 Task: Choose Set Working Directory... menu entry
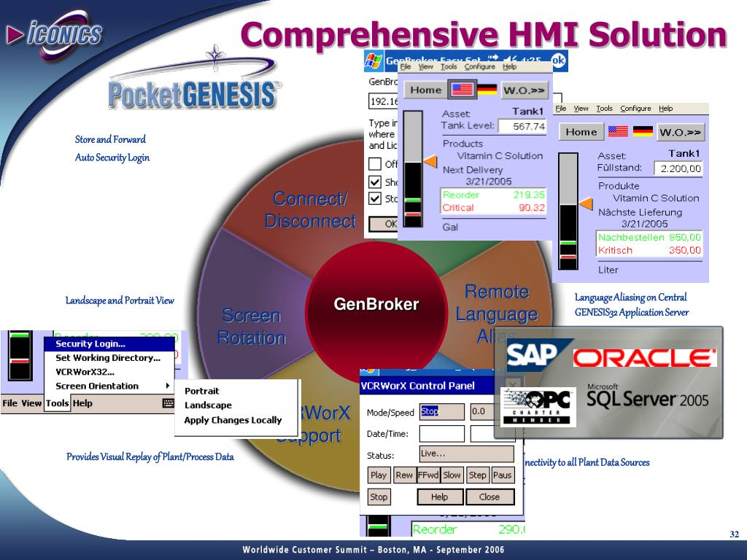click(109, 357)
